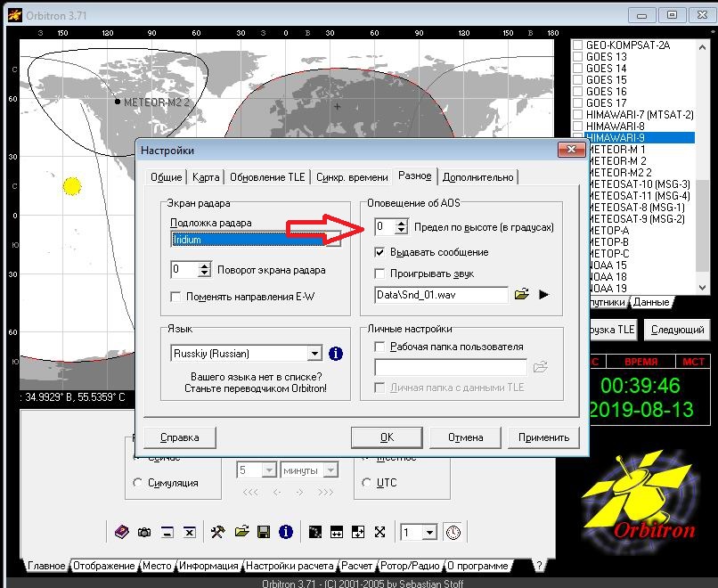Close the Настройки dialog
This screenshot has width=718, height=588.
(x=571, y=150)
